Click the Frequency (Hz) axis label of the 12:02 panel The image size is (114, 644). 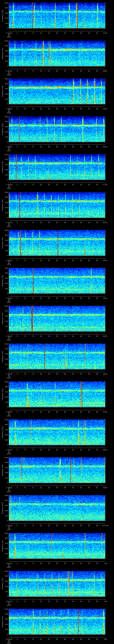(x=3, y=621)
